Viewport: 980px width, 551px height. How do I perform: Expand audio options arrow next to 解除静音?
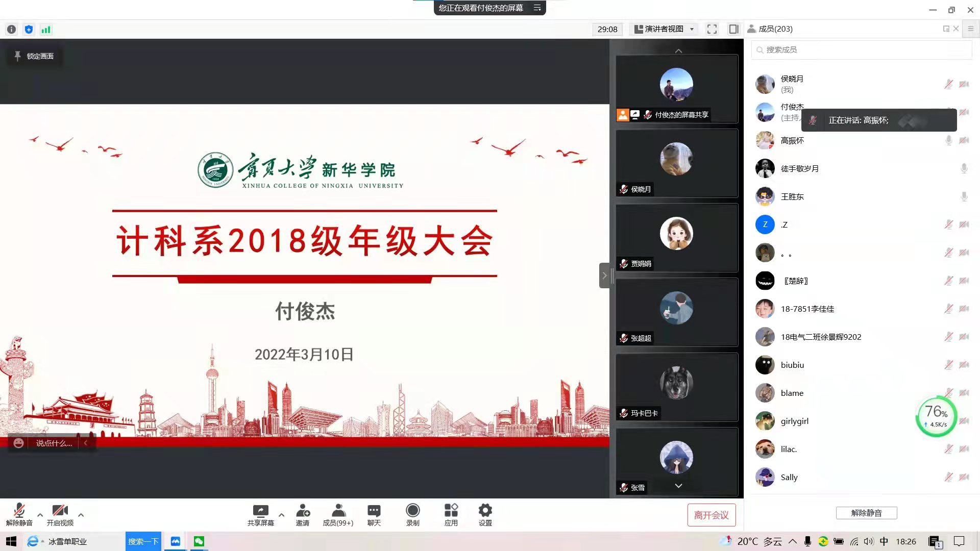click(x=40, y=515)
